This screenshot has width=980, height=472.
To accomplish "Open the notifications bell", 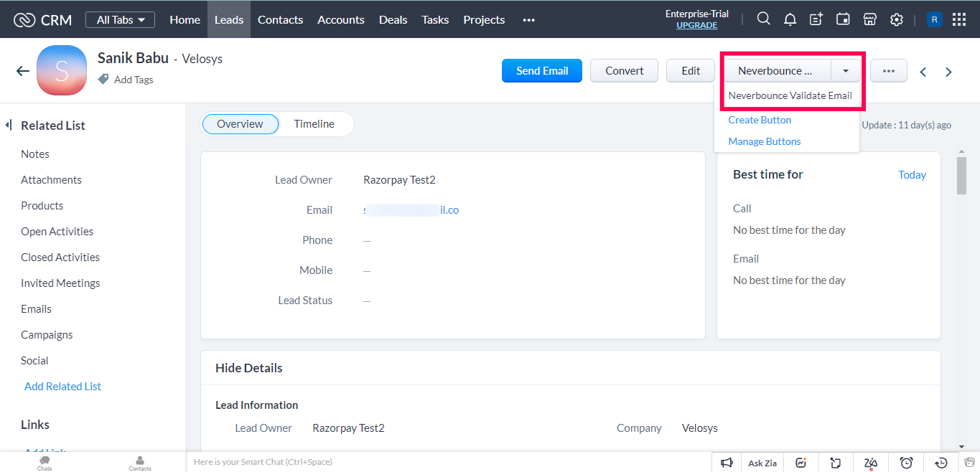I will [x=790, y=19].
